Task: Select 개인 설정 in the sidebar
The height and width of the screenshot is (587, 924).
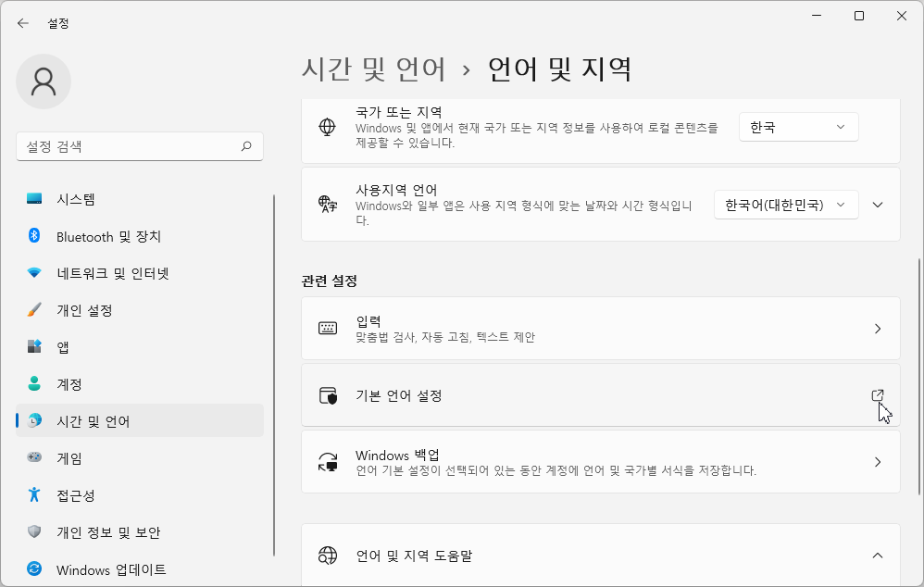Action: [x=140, y=310]
